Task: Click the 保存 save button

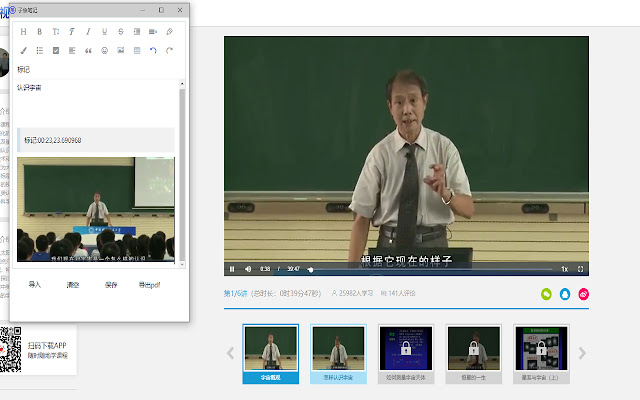Action: 111,284
